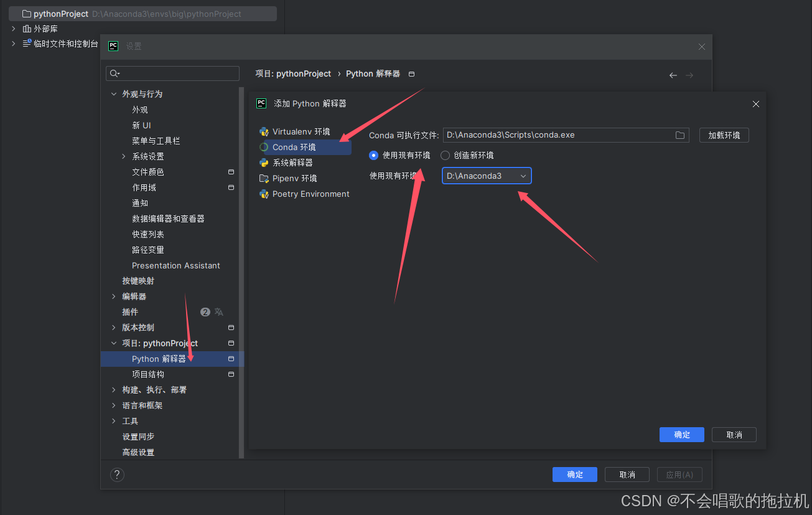The height and width of the screenshot is (515, 812).
Task: Click the translate icon next to 插件
Action: 219,312
